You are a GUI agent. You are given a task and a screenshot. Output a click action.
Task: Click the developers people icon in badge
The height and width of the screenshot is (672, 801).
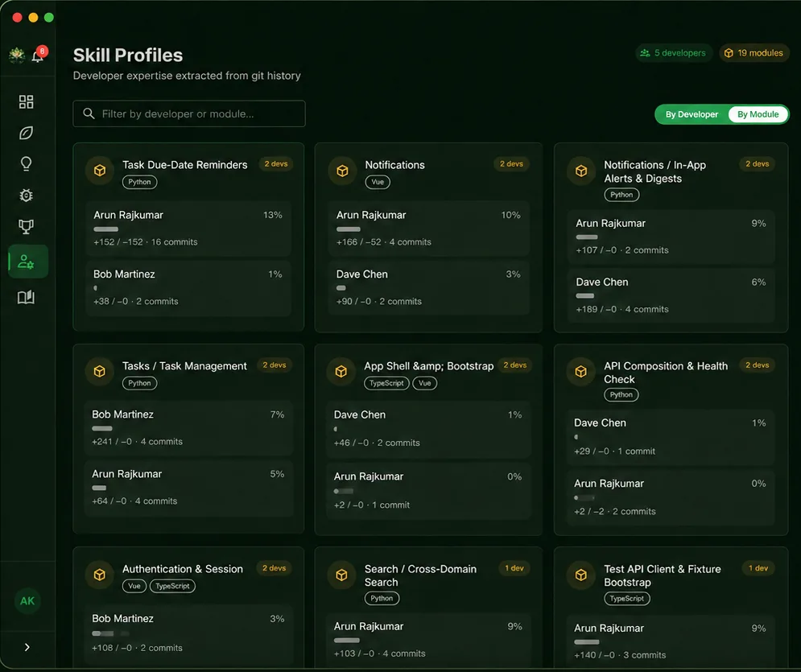(x=645, y=52)
